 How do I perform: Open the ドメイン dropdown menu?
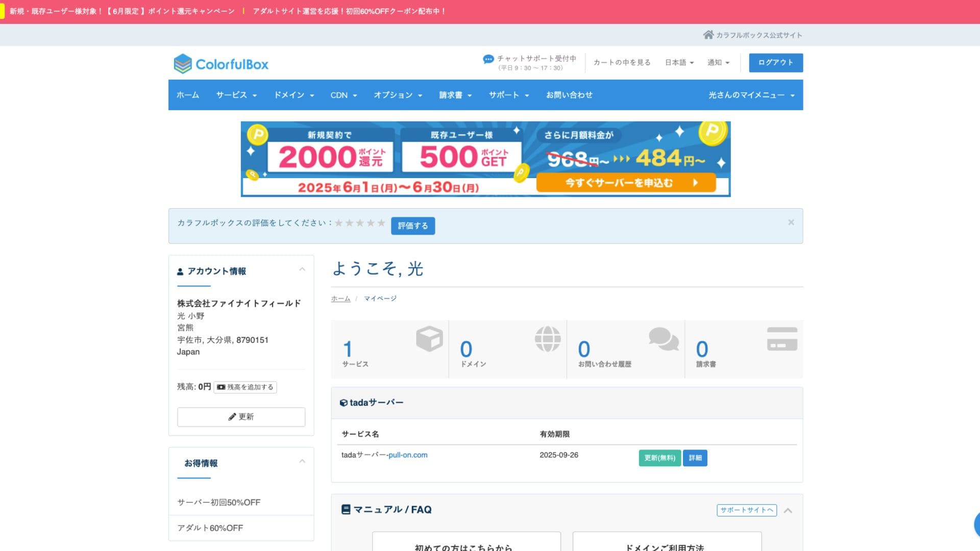[294, 95]
